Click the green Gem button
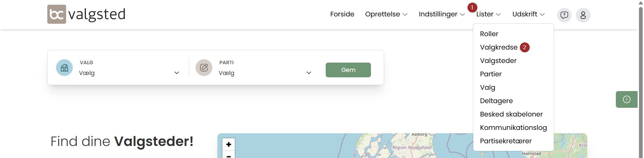This screenshot has height=158, width=644. coord(348,70)
